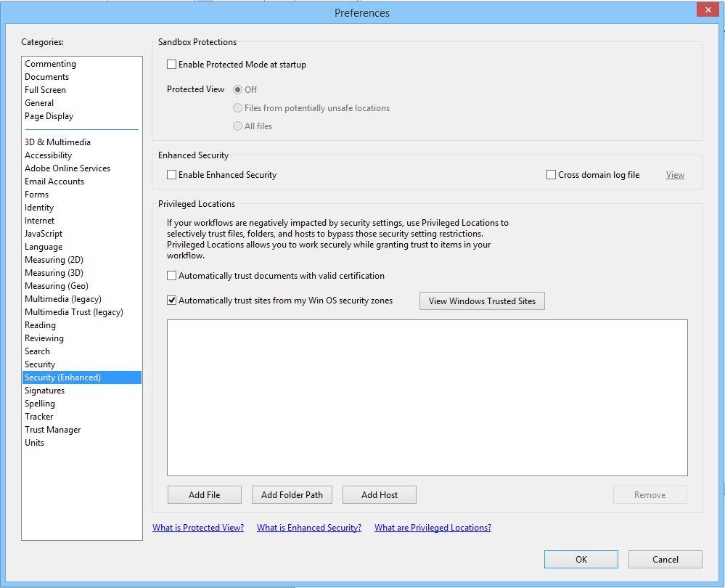Open Page Display category
The height and width of the screenshot is (588, 725).
[x=82, y=116]
